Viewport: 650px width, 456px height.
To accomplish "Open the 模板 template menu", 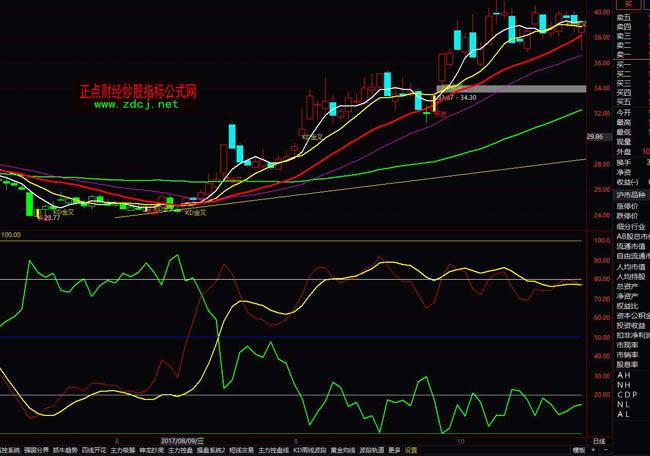I will (578, 450).
